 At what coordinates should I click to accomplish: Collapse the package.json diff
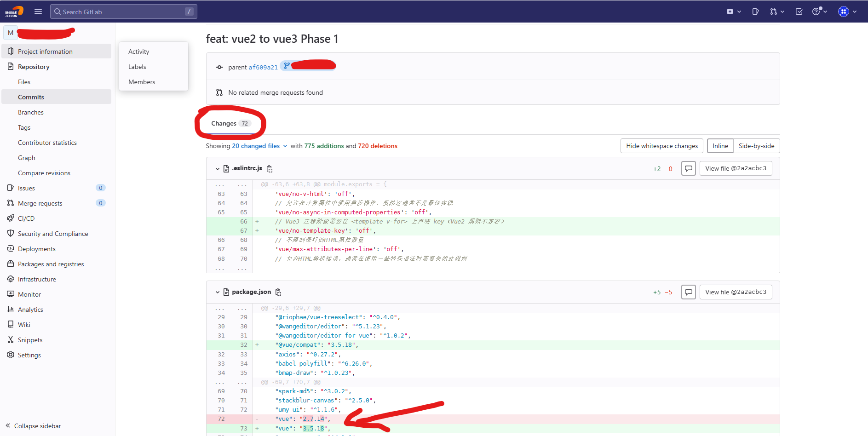click(218, 292)
